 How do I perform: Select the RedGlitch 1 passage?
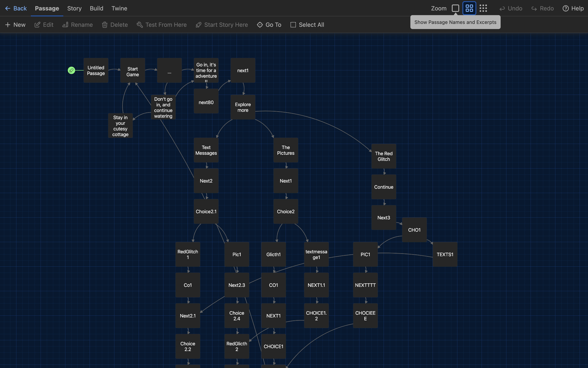tap(188, 254)
